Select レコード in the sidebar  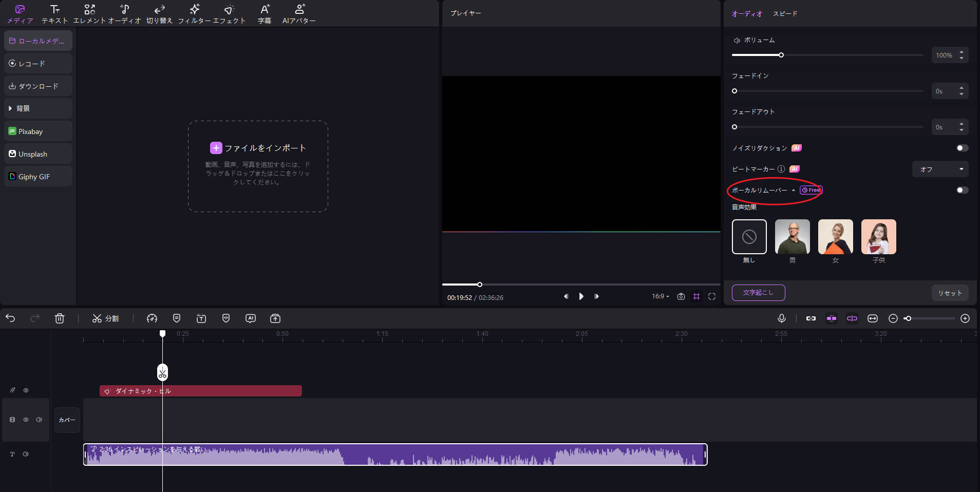(x=38, y=63)
